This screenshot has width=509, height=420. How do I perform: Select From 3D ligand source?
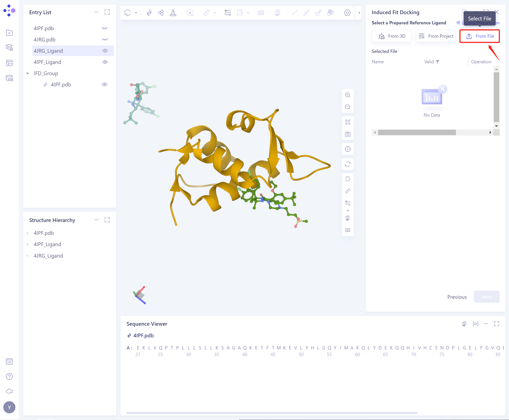coord(391,36)
